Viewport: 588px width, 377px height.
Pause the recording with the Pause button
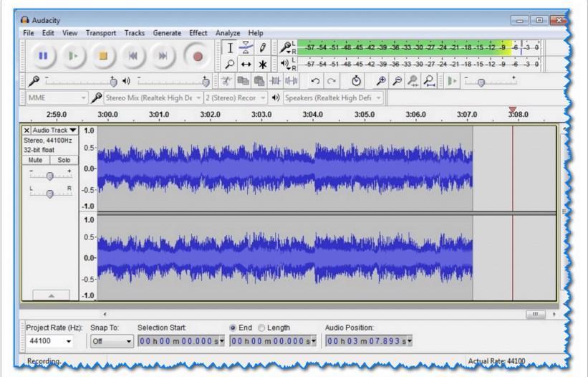click(43, 57)
